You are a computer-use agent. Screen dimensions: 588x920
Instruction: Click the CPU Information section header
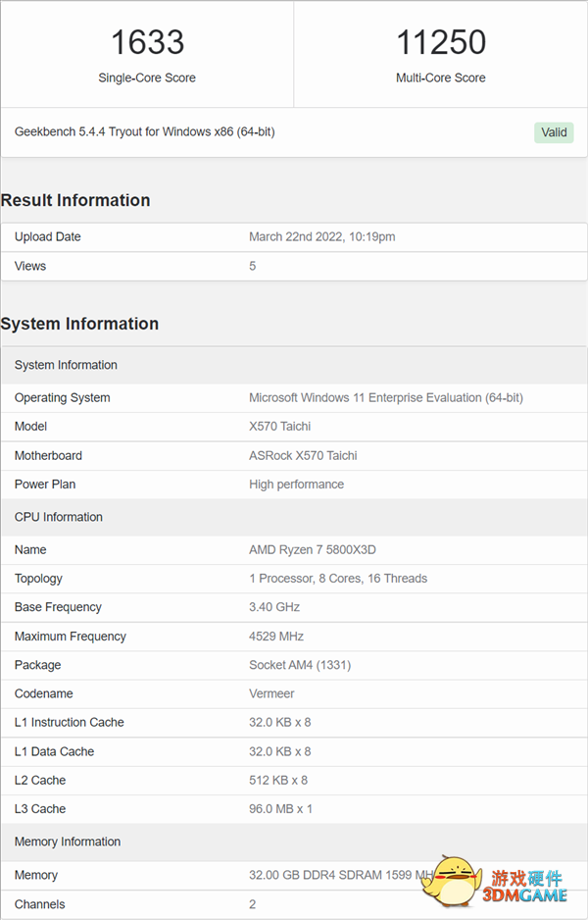coord(294,517)
